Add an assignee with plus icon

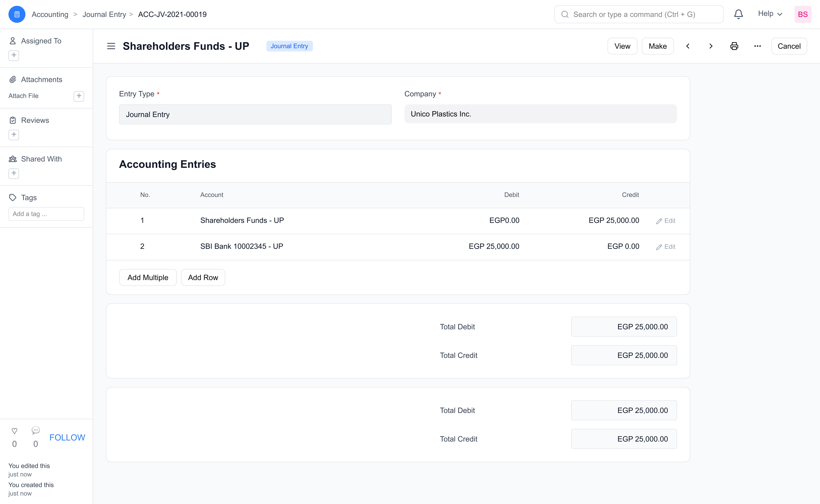14,55
